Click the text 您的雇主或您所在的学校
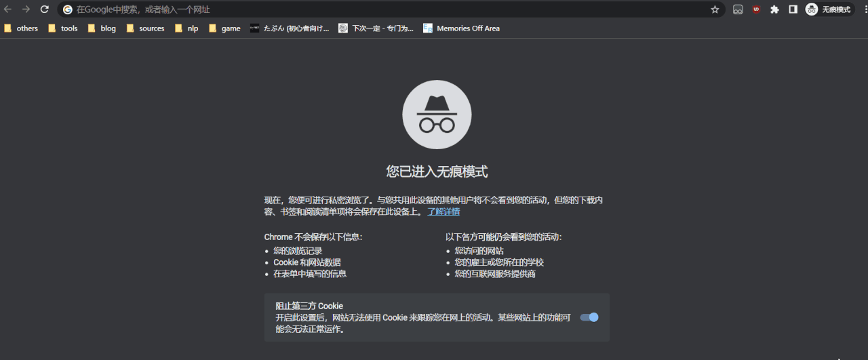The width and height of the screenshot is (868, 360). coord(499,262)
